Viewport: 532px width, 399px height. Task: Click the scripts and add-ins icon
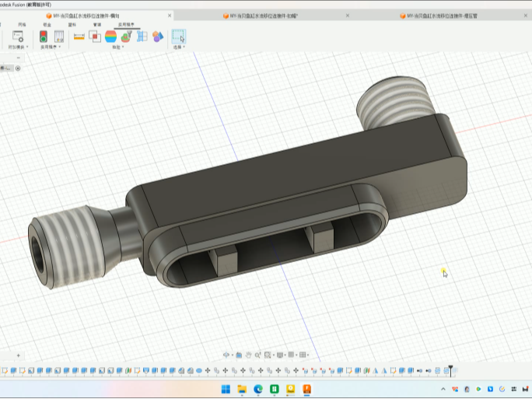18,37
